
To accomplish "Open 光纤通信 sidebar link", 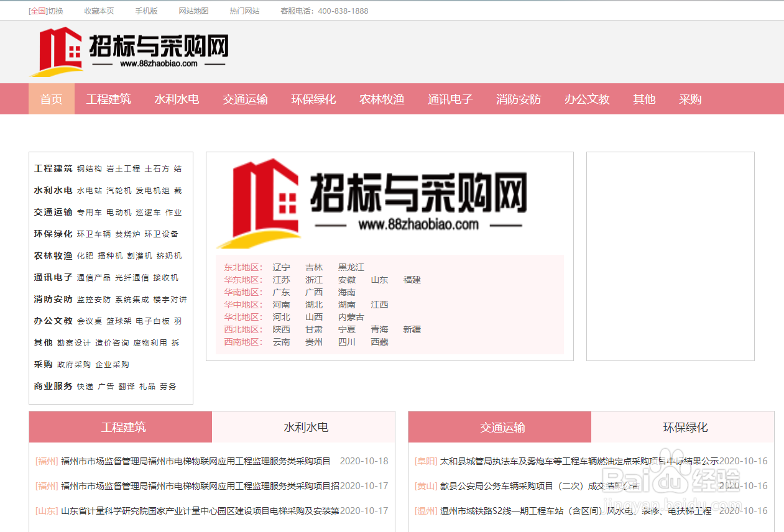I will point(132,278).
